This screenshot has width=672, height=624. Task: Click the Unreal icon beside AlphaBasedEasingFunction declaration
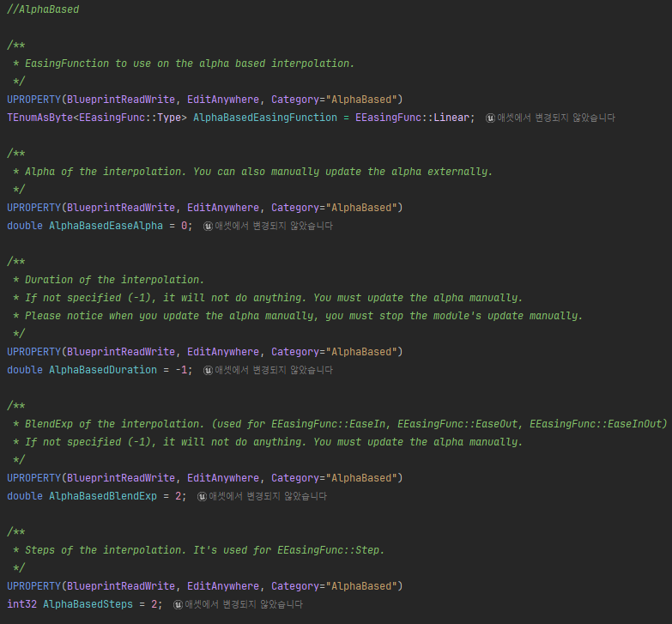point(490,118)
